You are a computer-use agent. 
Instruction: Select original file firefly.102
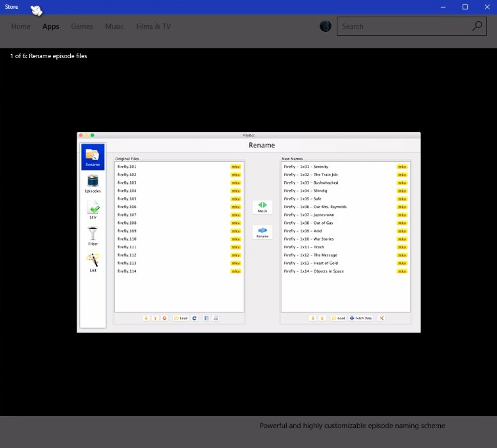179,175
